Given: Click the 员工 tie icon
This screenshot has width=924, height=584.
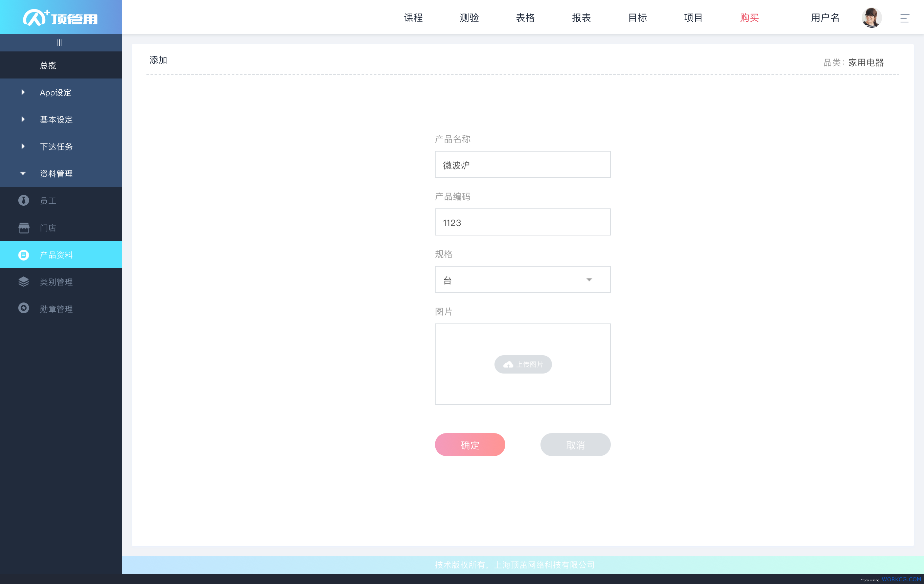Looking at the screenshot, I should (23, 200).
